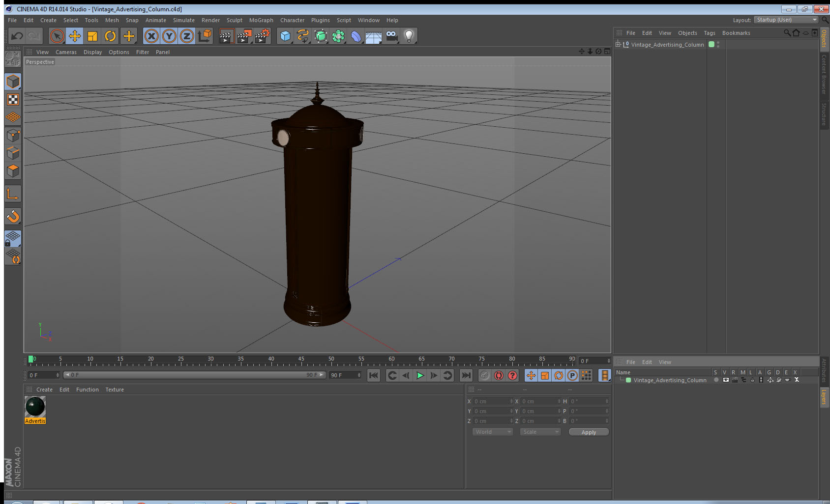Toggle visibility dots for Vintage_Advertising_Column object
Screen dimensions: 830x504
718,44
